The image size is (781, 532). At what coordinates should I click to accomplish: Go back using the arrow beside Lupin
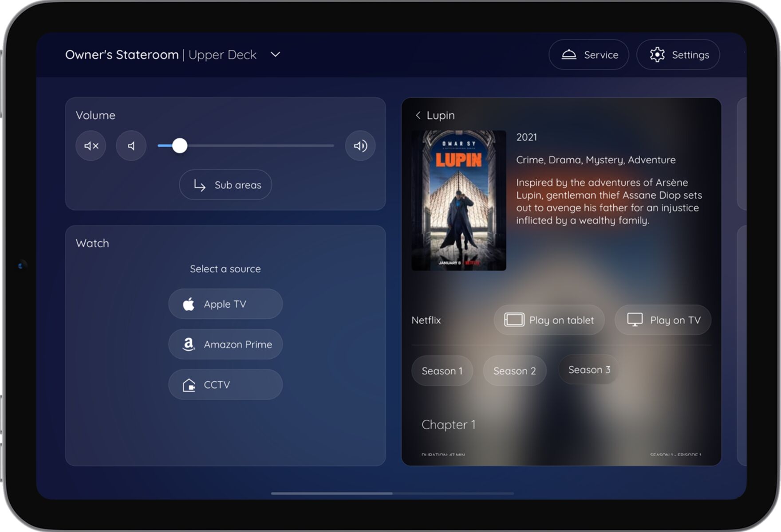coord(418,115)
